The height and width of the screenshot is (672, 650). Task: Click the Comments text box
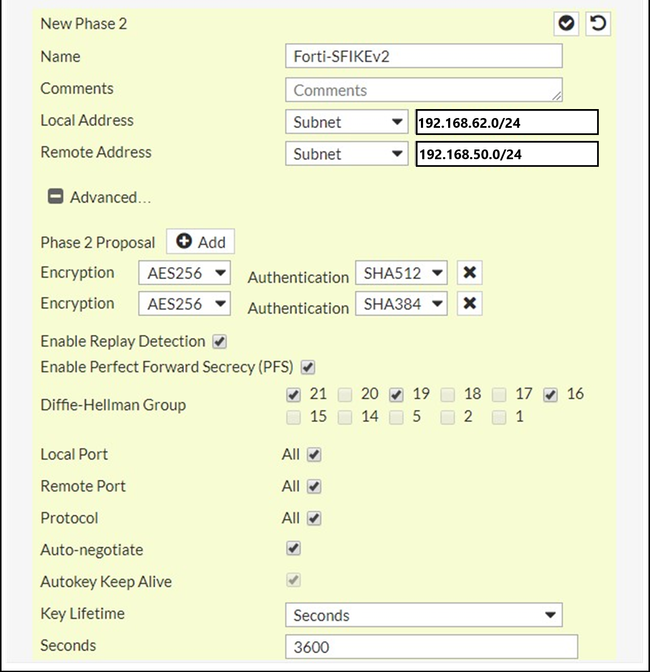pyautogui.click(x=423, y=90)
